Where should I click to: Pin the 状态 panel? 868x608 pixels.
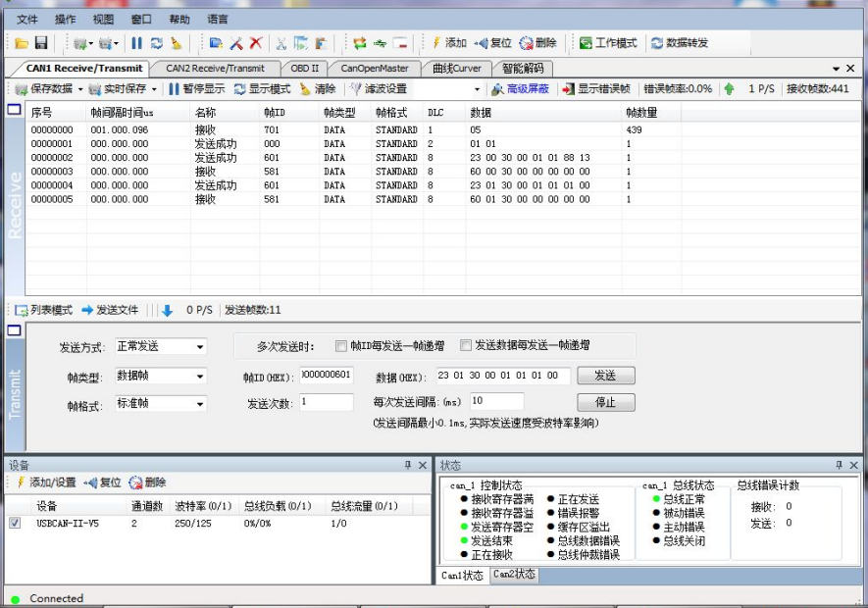839,465
